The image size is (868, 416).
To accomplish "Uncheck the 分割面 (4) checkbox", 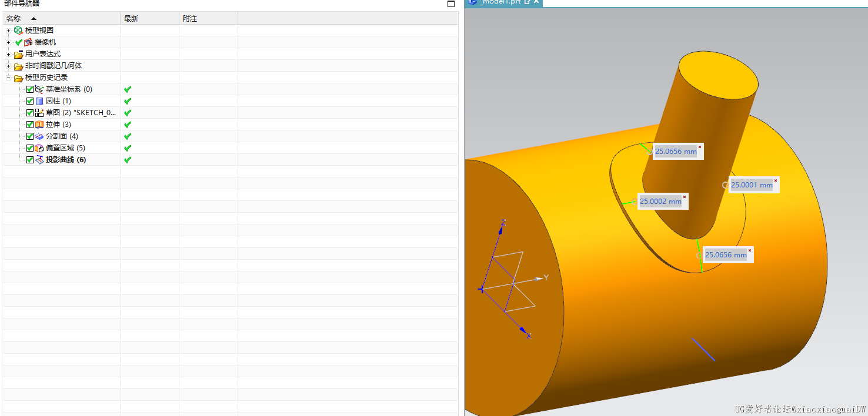I will pyautogui.click(x=30, y=136).
